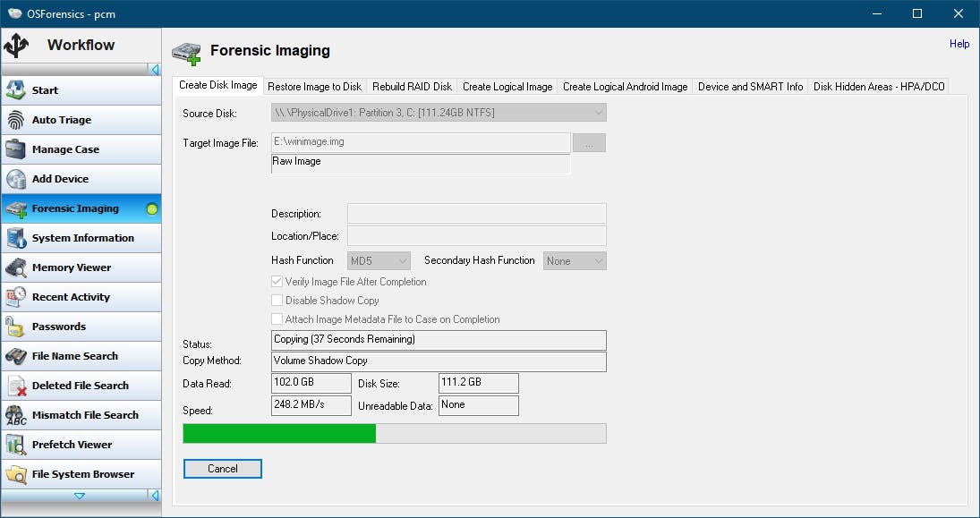The width and height of the screenshot is (980, 518).
Task: Click the Passwords padlock icon
Action: pyautogui.click(x=15, y=327)
